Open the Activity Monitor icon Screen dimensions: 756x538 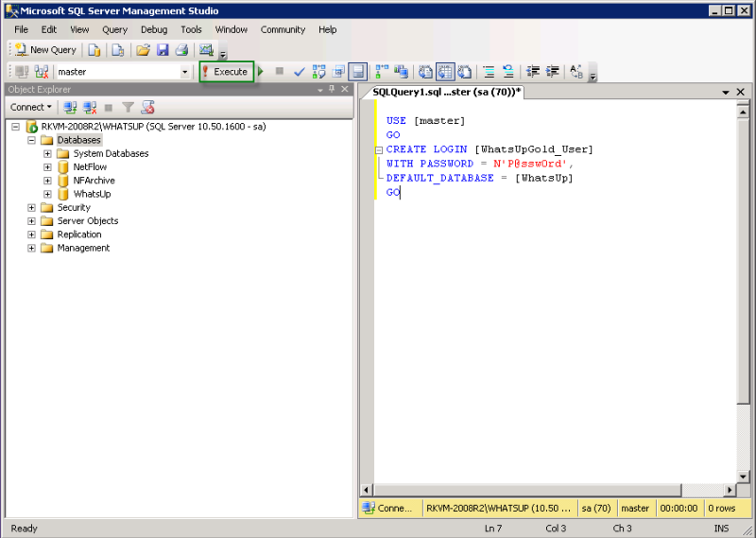(206, 50)
